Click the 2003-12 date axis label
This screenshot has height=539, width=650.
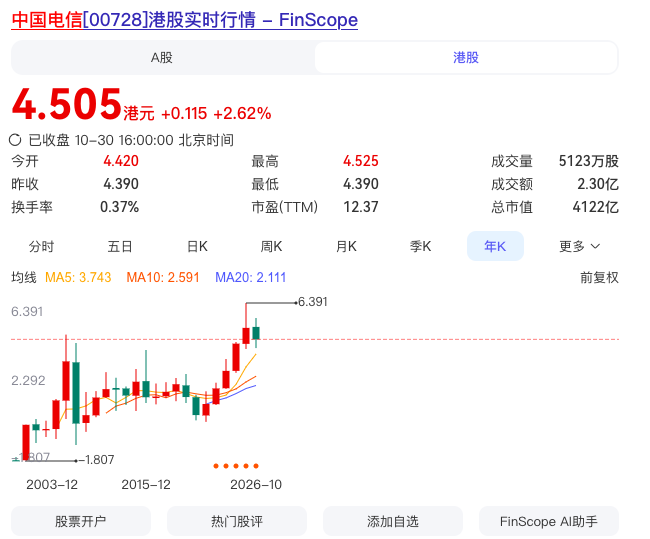click(52, 484)
